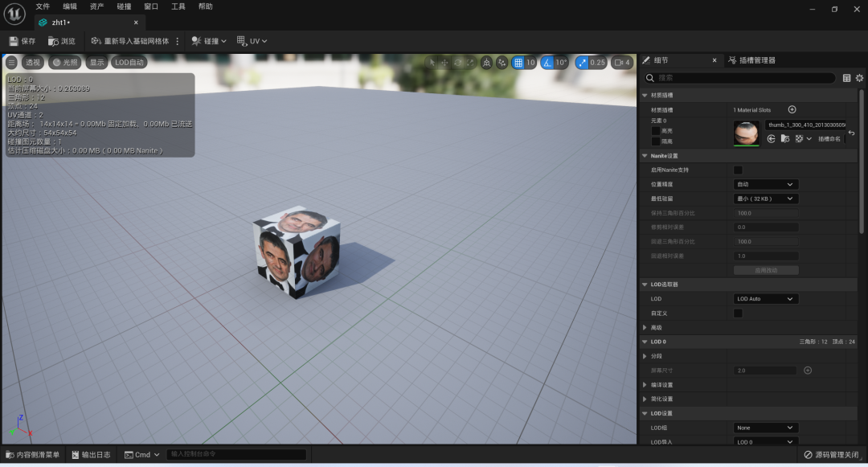Use selected asset arrow icon for material
This screenshot has height=467, width=868.
771,138
